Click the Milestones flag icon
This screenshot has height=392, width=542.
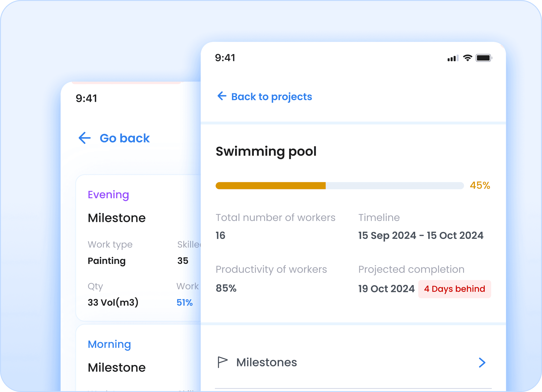(222, 362)
